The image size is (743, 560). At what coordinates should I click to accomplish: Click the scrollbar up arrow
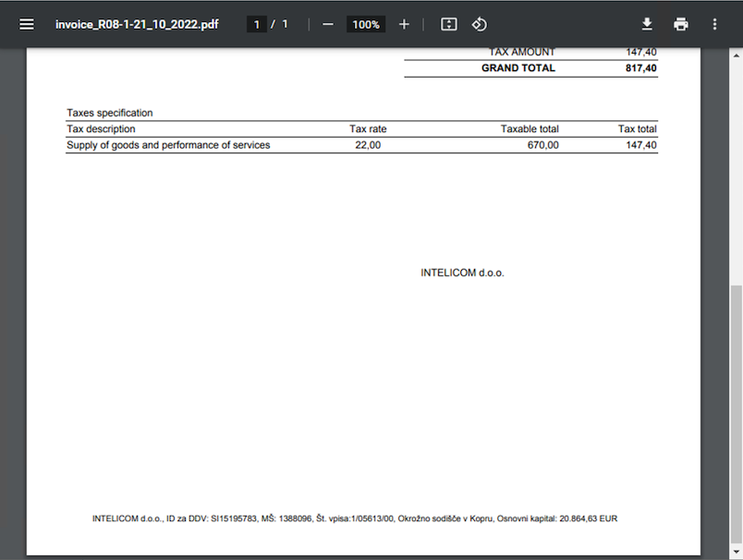737,55
